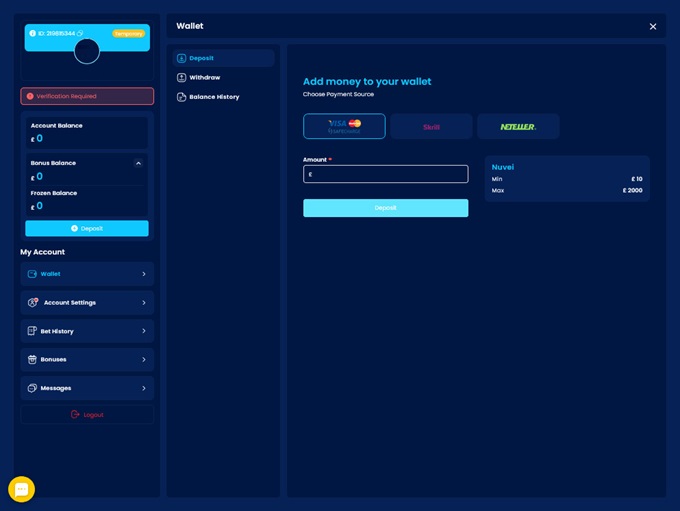Click the Bonuses gift icon
This screenshot has width=680, height=511.
(33, 359)
